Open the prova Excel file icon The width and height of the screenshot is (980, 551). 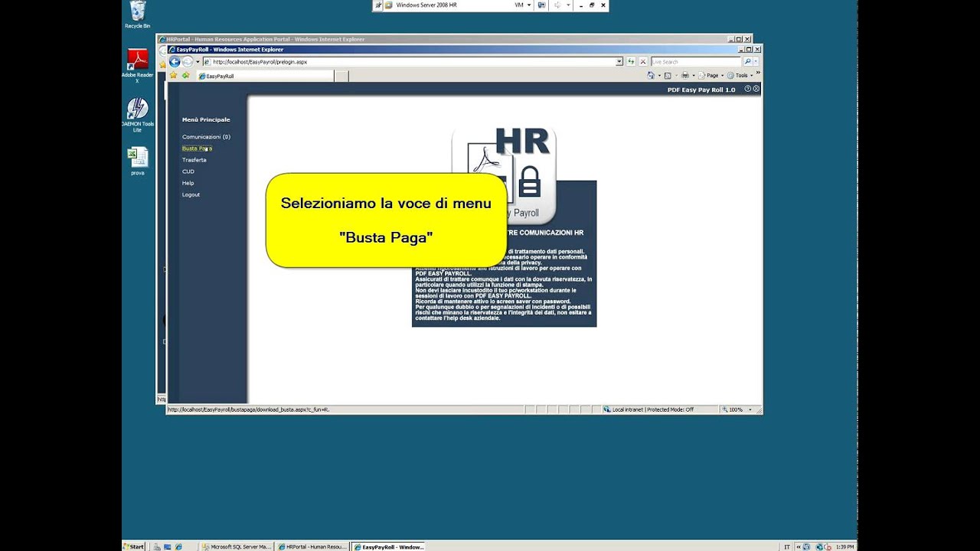[137, 161]
